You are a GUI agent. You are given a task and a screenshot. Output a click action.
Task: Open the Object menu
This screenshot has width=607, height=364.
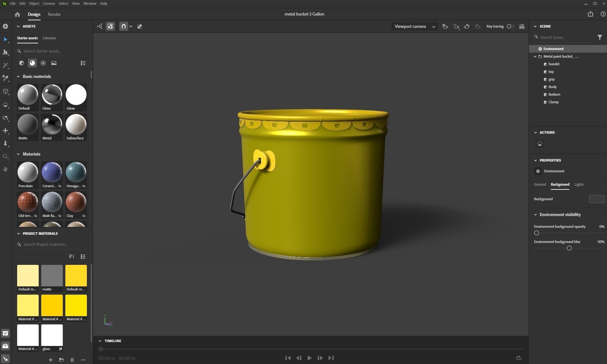click(34, 3)
